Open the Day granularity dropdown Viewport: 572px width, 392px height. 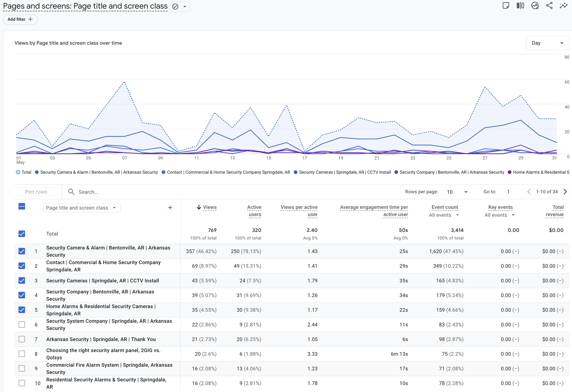tap(547, 43)
